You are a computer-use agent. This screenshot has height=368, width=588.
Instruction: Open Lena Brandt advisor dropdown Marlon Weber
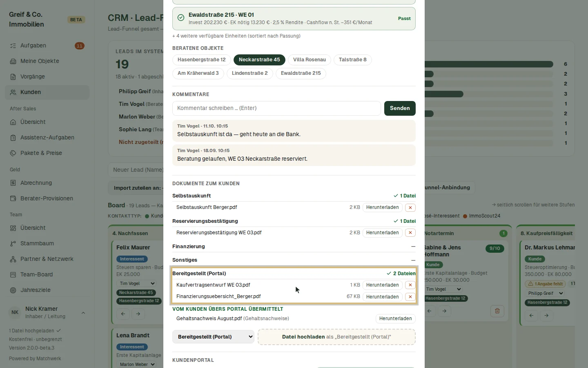pos(137,364)
